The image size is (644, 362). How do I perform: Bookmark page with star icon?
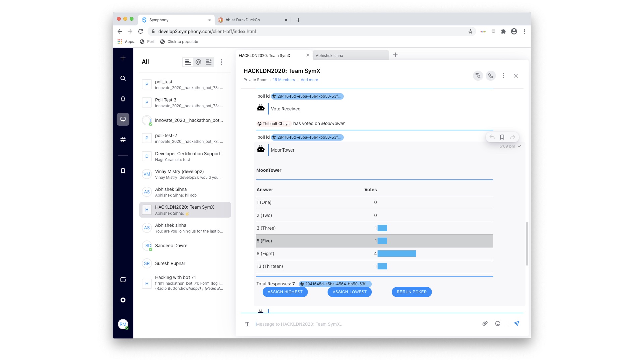tap(470, 31)
